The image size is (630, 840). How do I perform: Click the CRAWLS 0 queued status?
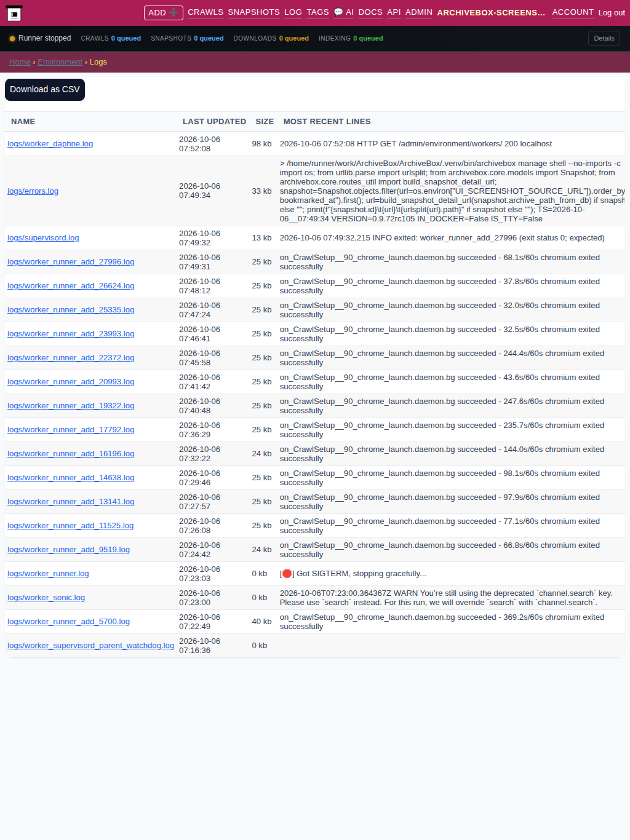pyautogui.click(x=111, y=38)
